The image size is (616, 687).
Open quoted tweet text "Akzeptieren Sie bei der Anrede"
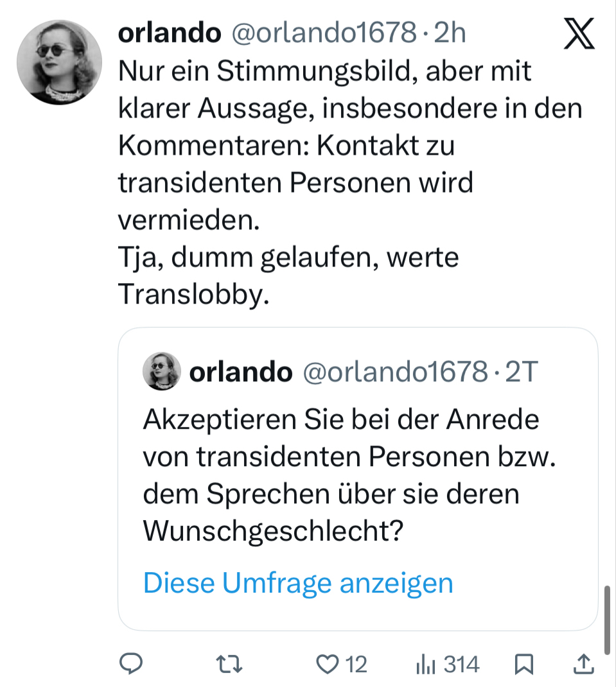tap(341, 420)
